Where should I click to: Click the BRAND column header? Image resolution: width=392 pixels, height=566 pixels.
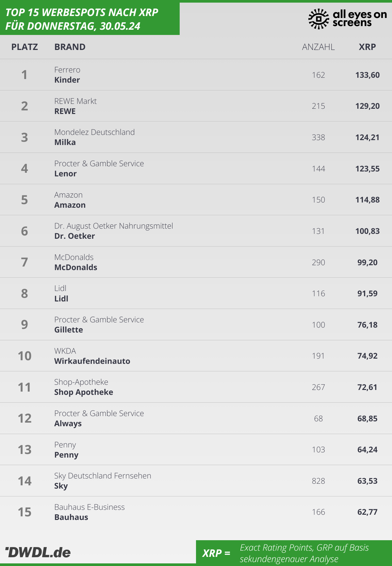click(70, 47)
